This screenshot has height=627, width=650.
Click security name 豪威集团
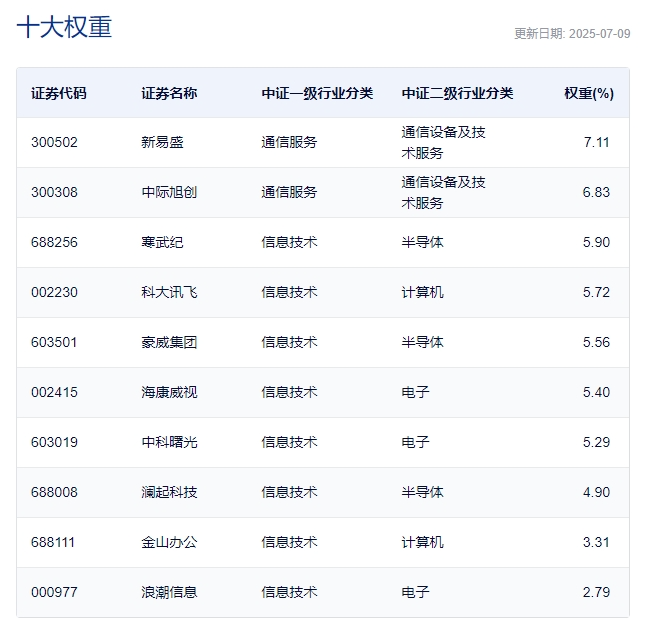point(169,342)
